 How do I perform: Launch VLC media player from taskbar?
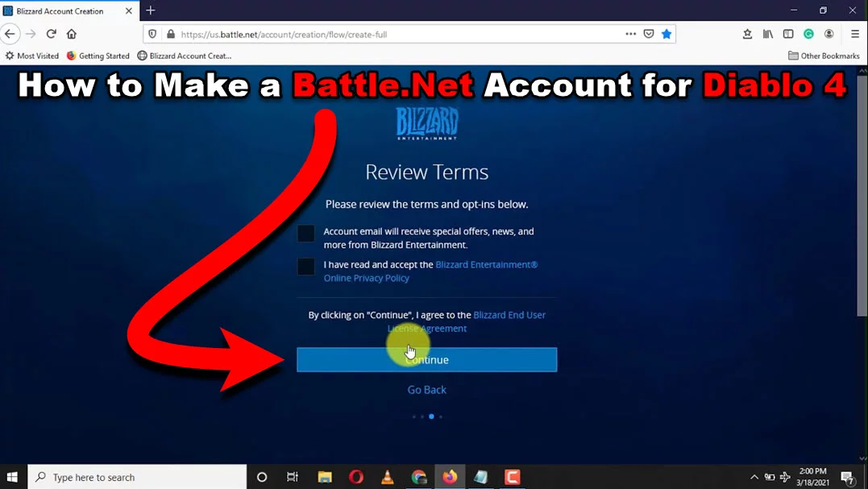pyautogui.click(x=388, y=477)
